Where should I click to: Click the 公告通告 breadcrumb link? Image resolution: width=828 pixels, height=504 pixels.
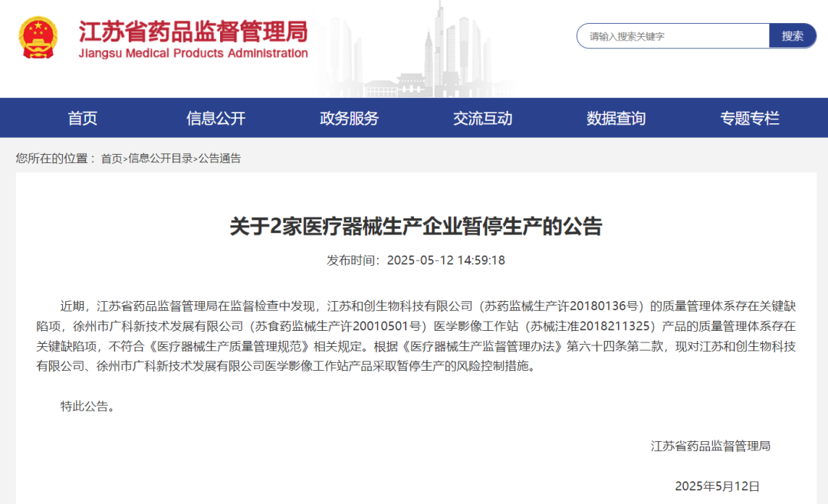220,159
